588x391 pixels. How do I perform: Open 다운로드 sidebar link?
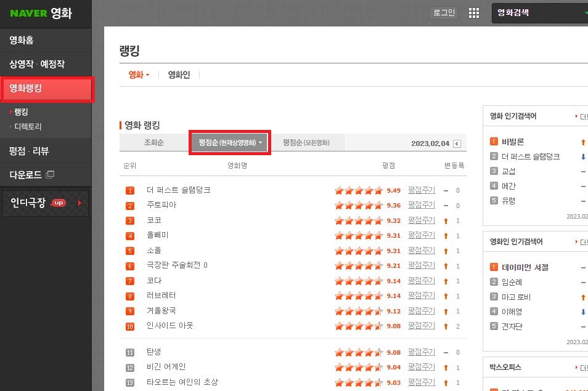(x=25, y=175)
